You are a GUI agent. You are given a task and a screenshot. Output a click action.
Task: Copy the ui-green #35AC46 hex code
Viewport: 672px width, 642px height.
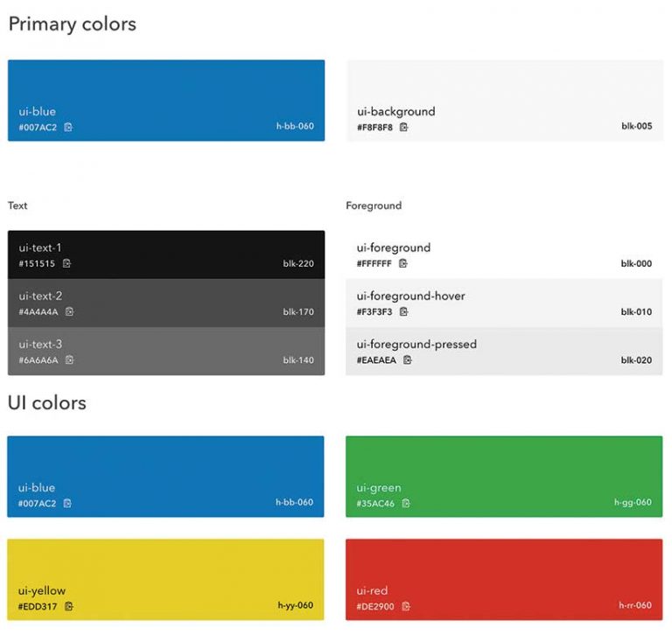click(406, 503)
